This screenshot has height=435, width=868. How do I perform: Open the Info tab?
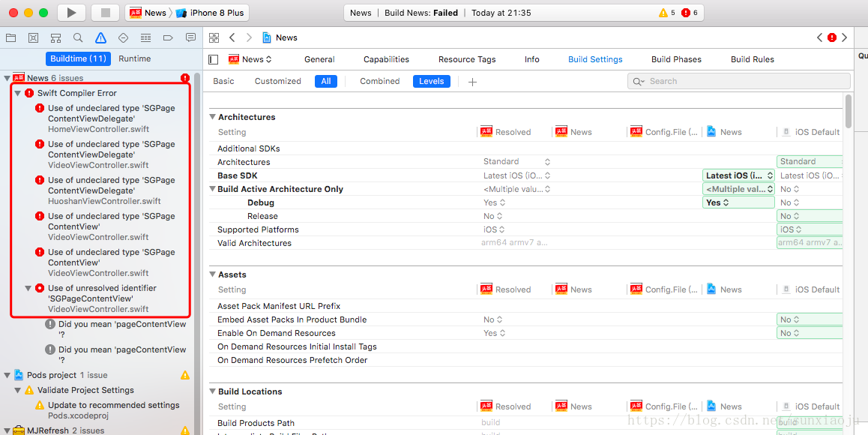pyautogui.click(x=532, y=59)
